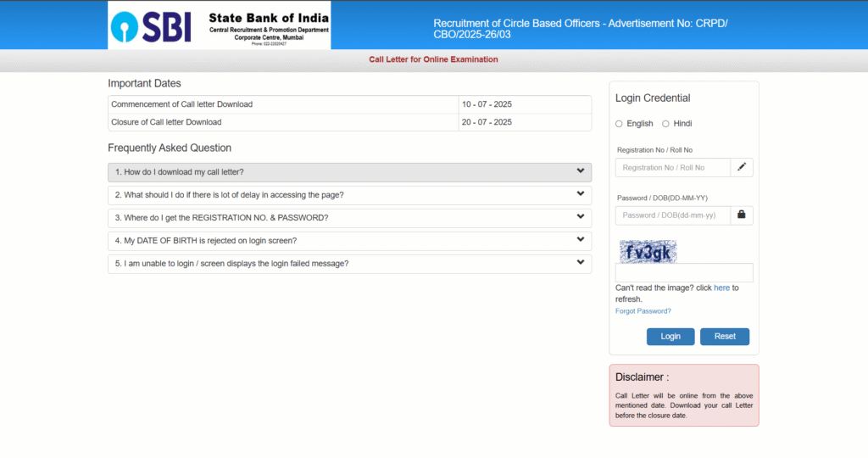Viewport: 868px width, 458px height.
Task: Click the English label text
Action: coord(639,124)
